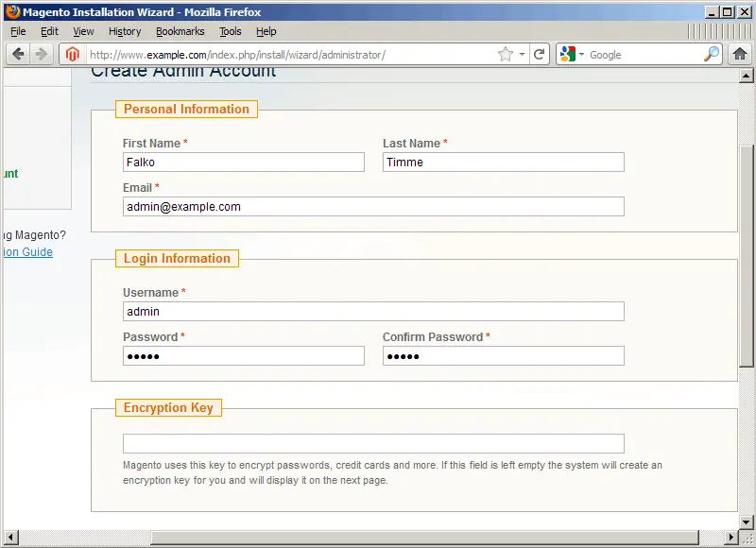Focus the Username field containing admin
Viewport: 756px width, 548px height.
(373, 312)
